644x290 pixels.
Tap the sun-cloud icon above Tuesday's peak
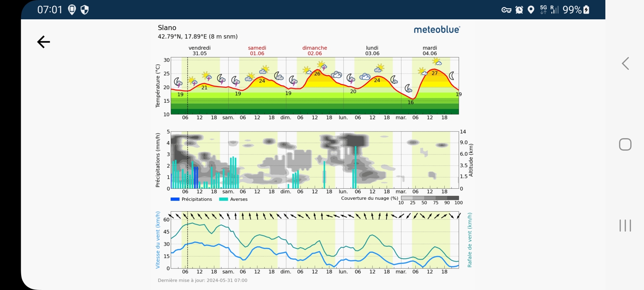[437, 62]
